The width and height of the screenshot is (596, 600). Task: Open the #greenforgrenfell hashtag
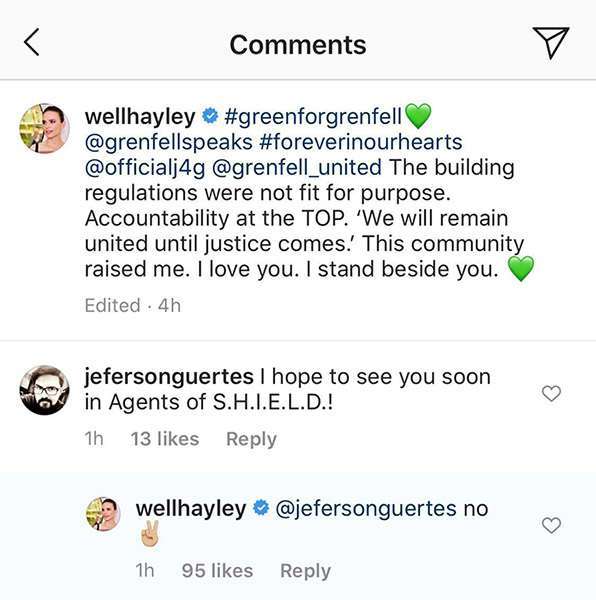click(313, 116)
